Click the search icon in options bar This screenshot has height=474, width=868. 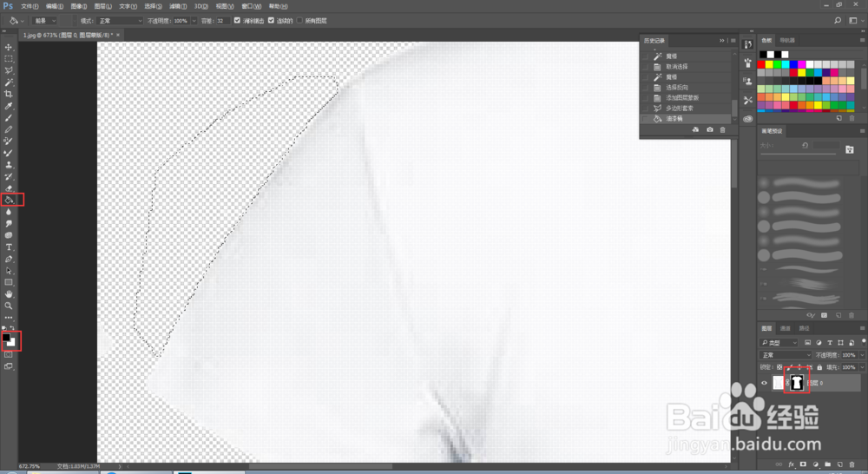click(x=838, y=21)
